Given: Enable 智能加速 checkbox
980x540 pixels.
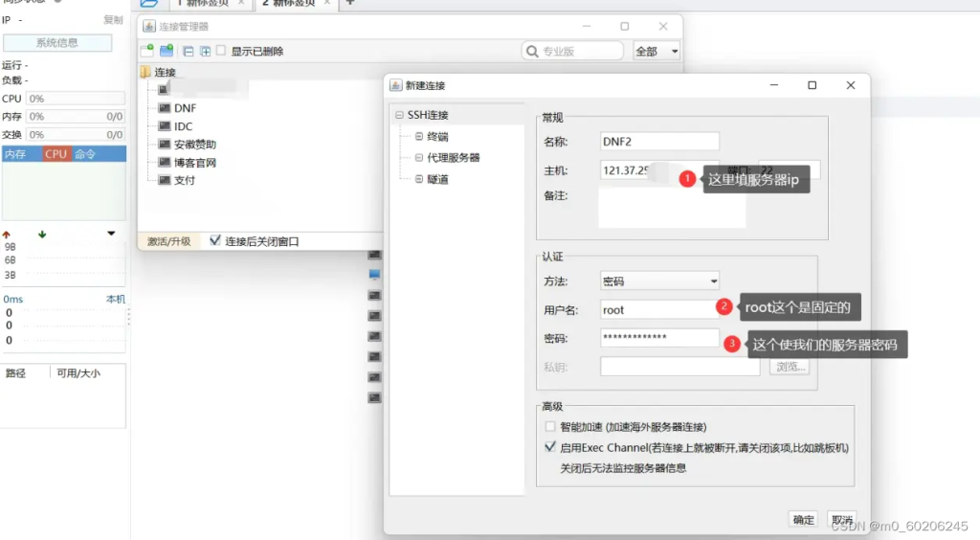Looking at the screenshot, I should [550, 426].
